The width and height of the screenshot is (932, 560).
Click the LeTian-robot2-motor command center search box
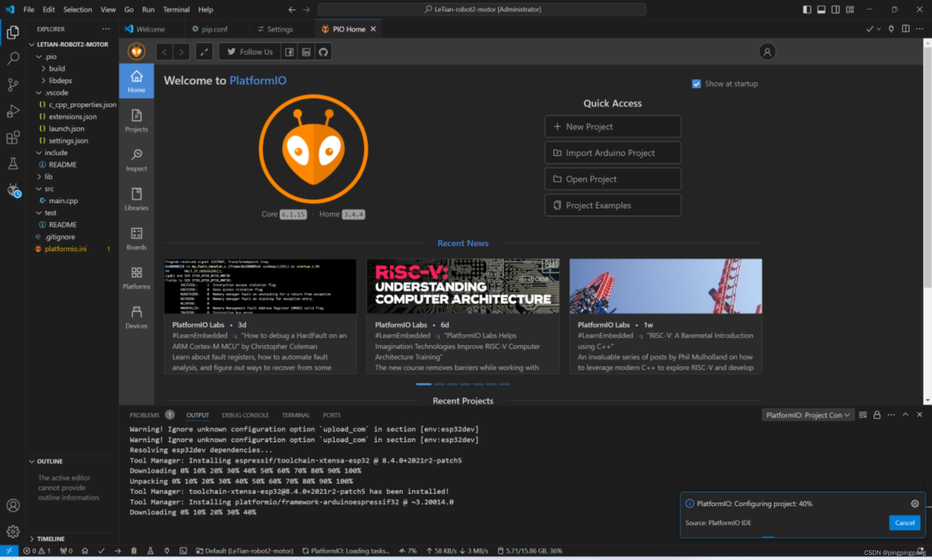[x=482, y=9]
